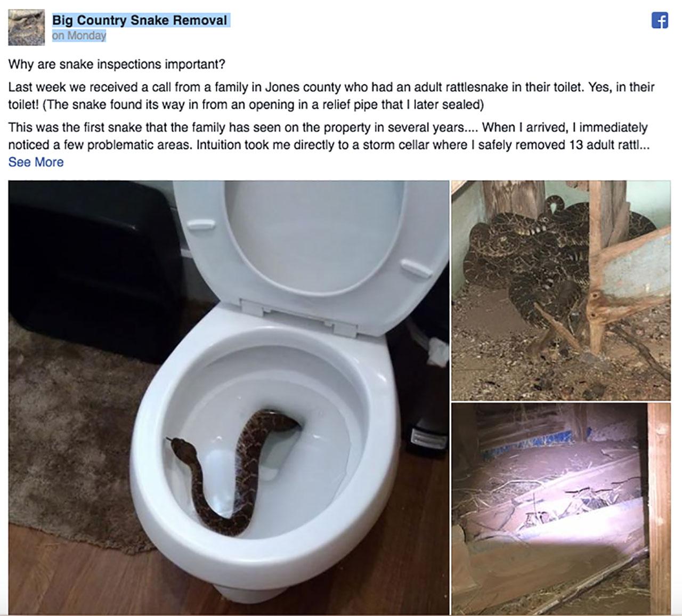Click the paragraph mentioning storm cellar
Screen dimensions: 682x616
[329, 136]
